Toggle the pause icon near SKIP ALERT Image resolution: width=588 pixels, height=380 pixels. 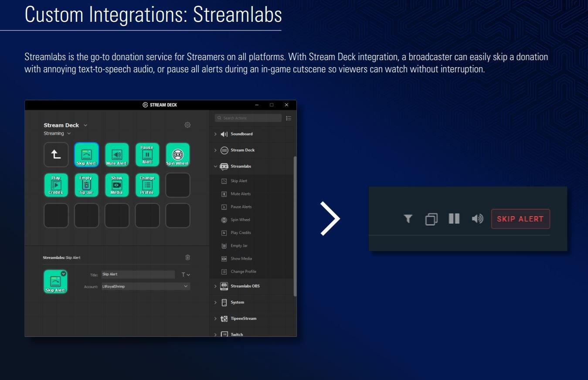(x=454, y=219)
